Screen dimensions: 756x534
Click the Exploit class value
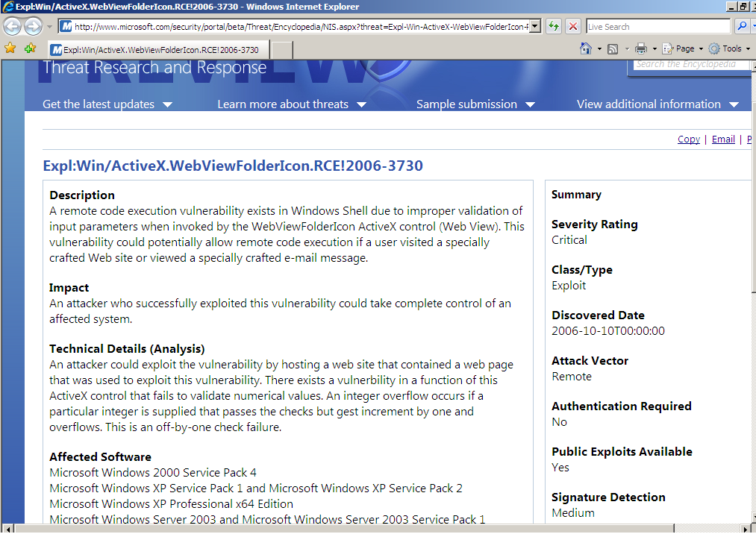coord(569,286)
